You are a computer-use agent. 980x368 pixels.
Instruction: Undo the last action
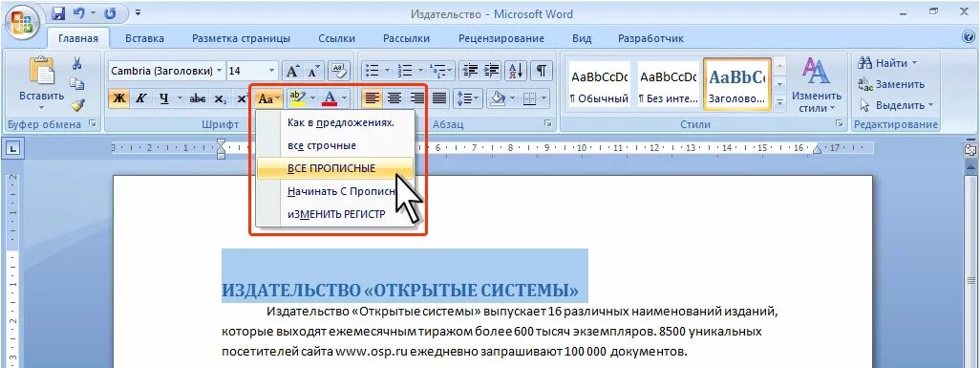pyautogui.click(x=79, y=13)
